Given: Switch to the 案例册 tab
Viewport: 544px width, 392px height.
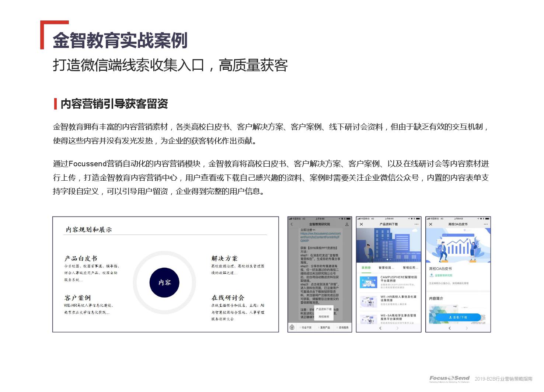Looking at the screenshot, I should tap(366, 268).
